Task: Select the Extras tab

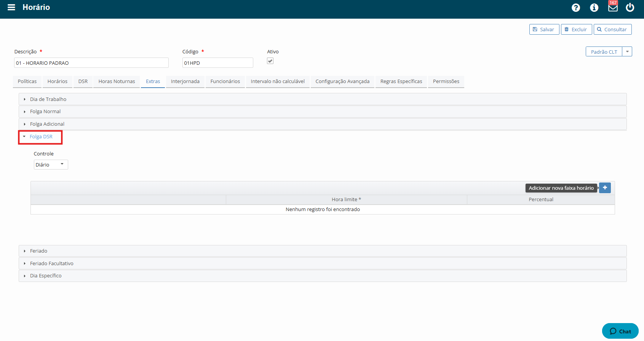Action: (153, 82)
